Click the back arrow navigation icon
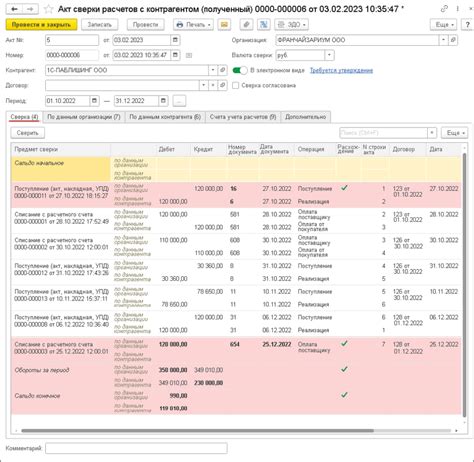The image size is (474, 462). click(x=14, y=9)
